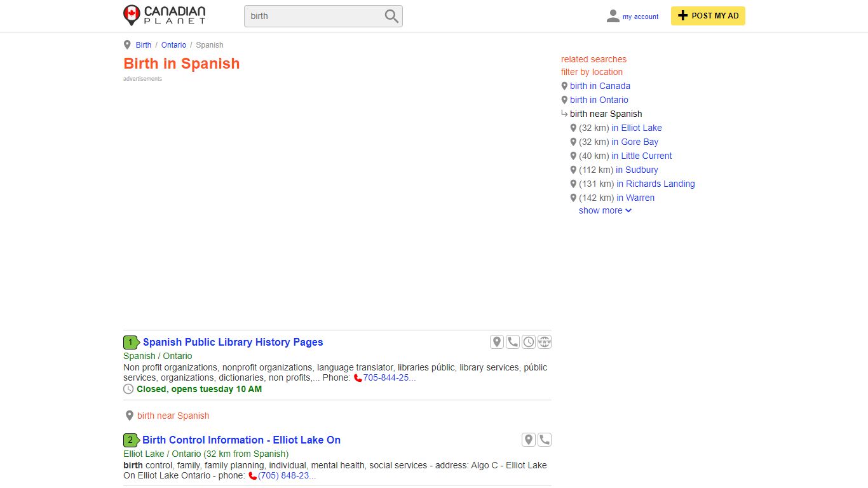
Task: Click the search magnifier icon
Action: coord(391,16)
